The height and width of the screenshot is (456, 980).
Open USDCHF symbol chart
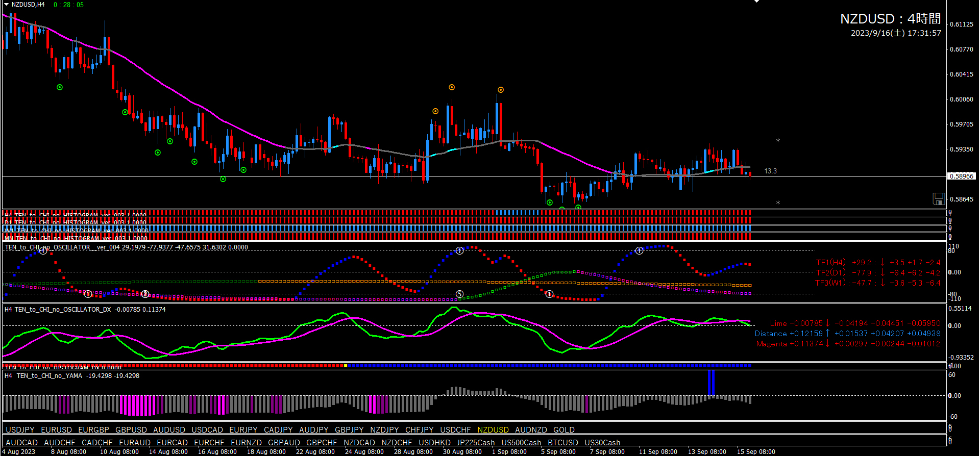(455, 430)
